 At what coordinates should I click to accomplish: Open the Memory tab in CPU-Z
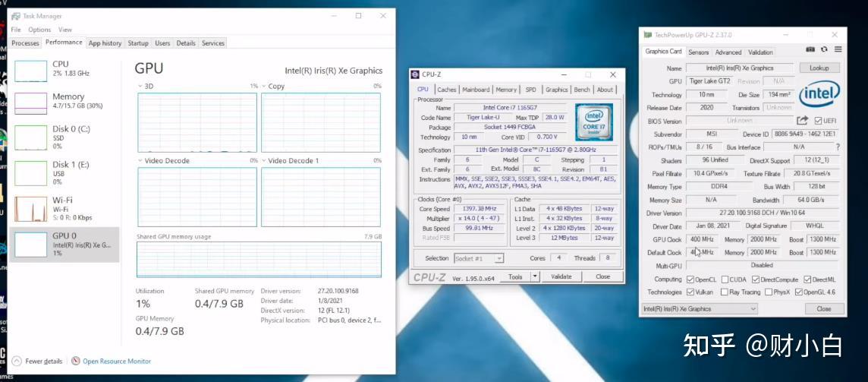click(506, 90)
